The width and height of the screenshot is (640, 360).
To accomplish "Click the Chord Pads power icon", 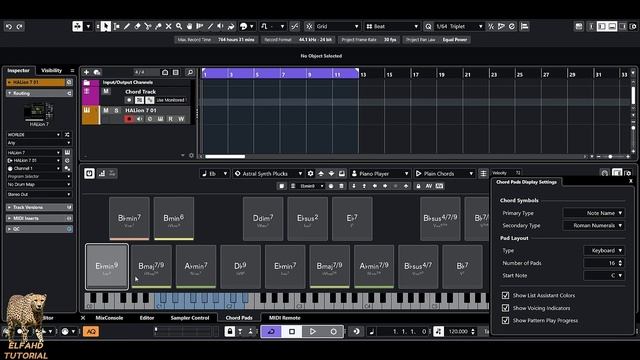I will click(89, 173).
